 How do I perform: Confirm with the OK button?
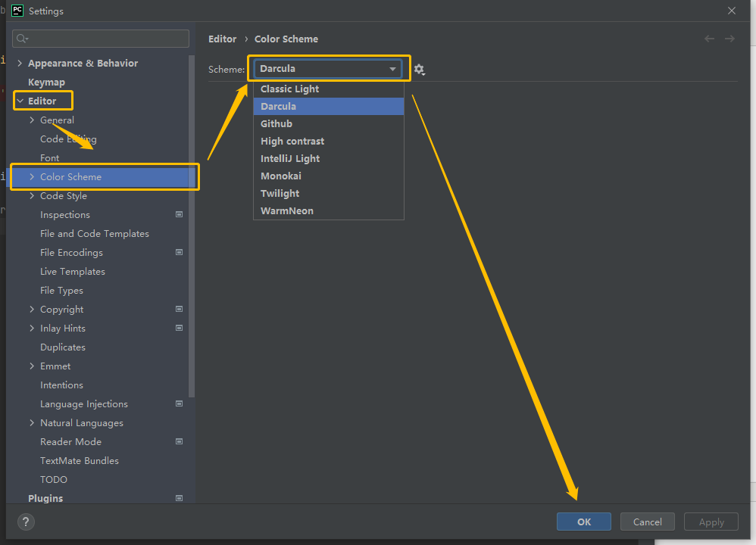coord(584,522)
